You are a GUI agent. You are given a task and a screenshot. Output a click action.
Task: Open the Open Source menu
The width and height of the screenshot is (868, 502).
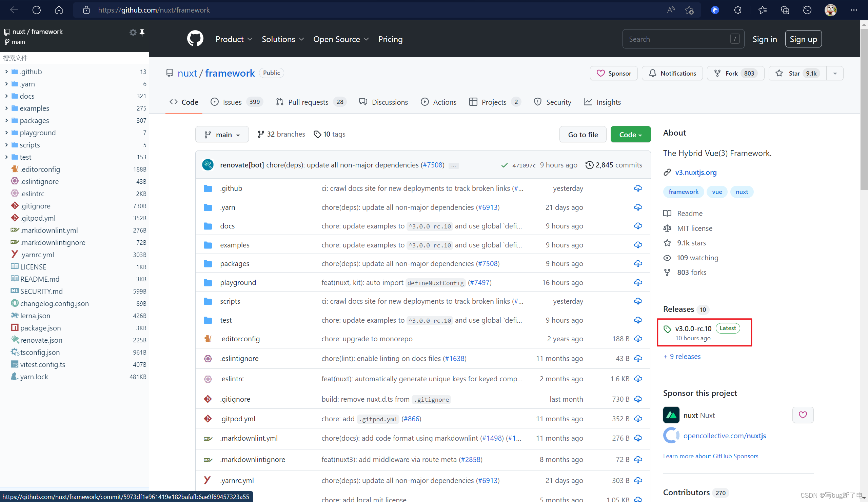(x=341, y=39)
